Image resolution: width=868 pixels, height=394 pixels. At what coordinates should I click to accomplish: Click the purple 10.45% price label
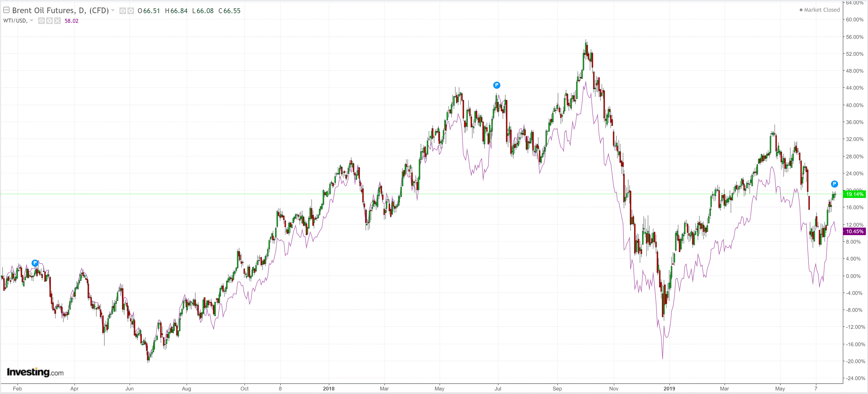point(855,231)
